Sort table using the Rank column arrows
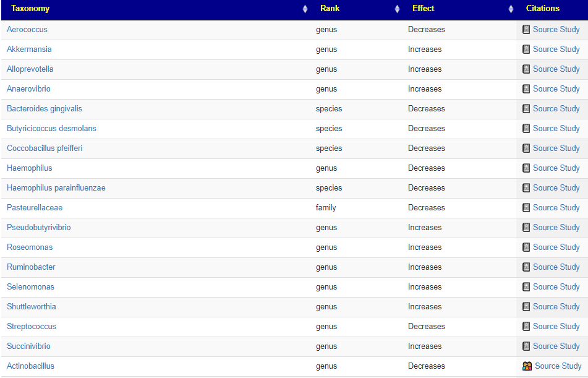 pos(397,9)
